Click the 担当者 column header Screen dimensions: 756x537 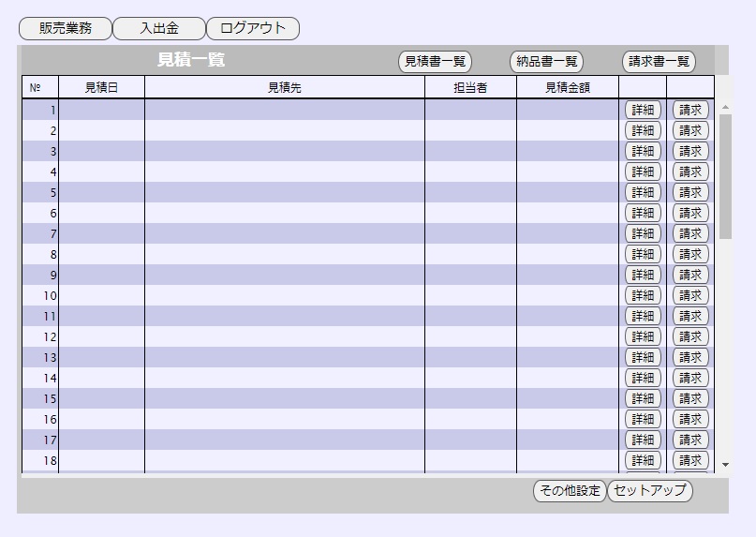coord(470,87)
